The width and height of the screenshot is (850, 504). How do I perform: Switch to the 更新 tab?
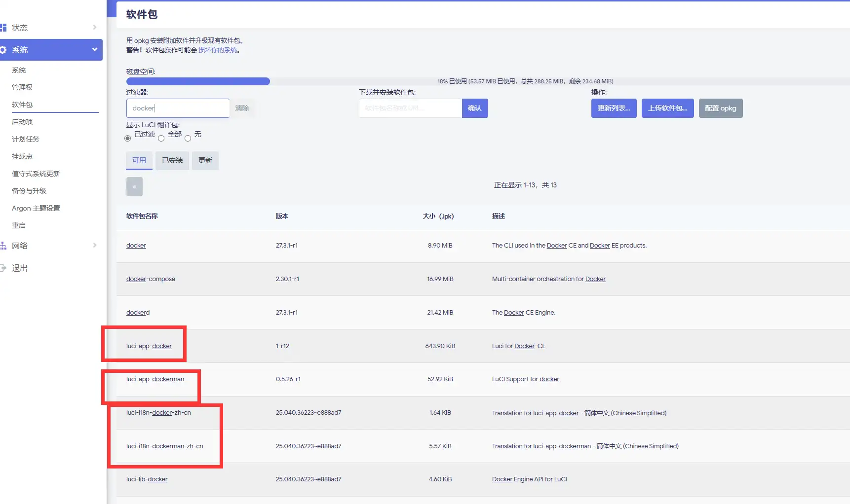pos(205,160)
